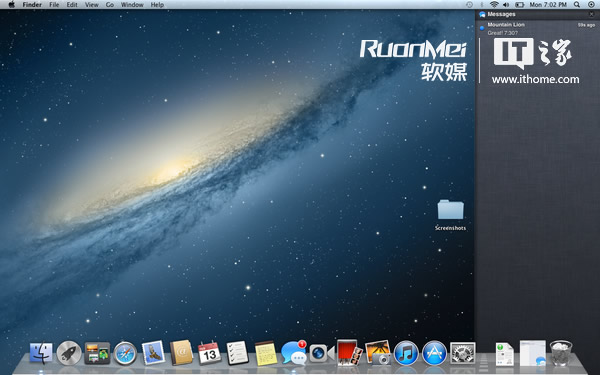Open the Wi-Fi status menu
The image size is (600, 375).
494,5
